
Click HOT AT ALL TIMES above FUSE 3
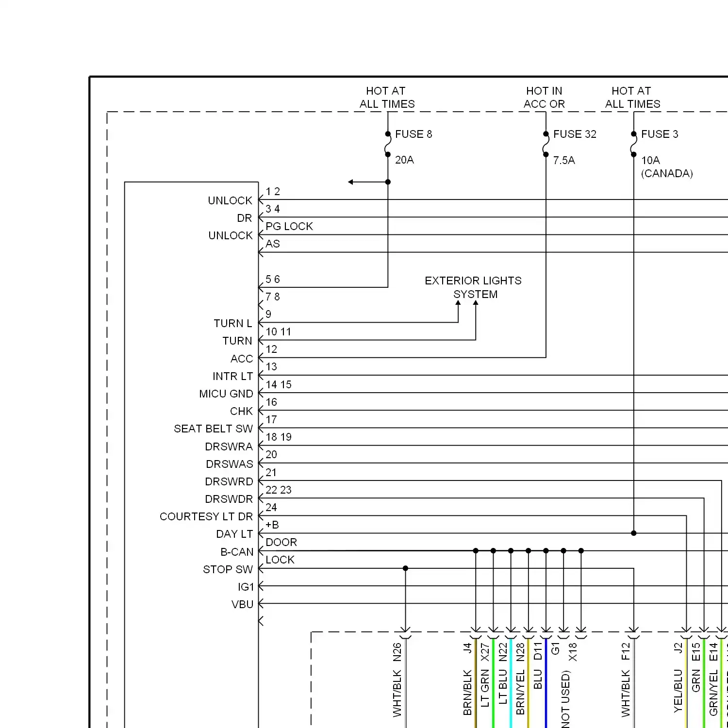click(x=632, y=98)
